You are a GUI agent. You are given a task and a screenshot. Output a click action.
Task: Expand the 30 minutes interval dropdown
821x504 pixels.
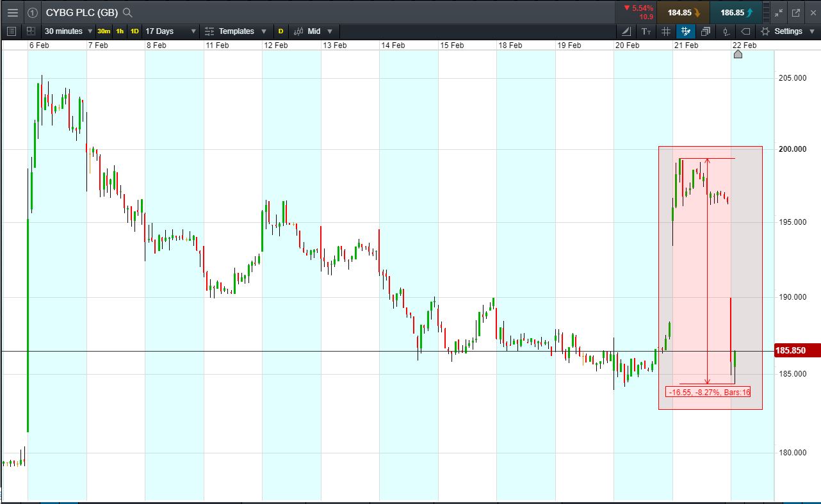coord(69,31)
